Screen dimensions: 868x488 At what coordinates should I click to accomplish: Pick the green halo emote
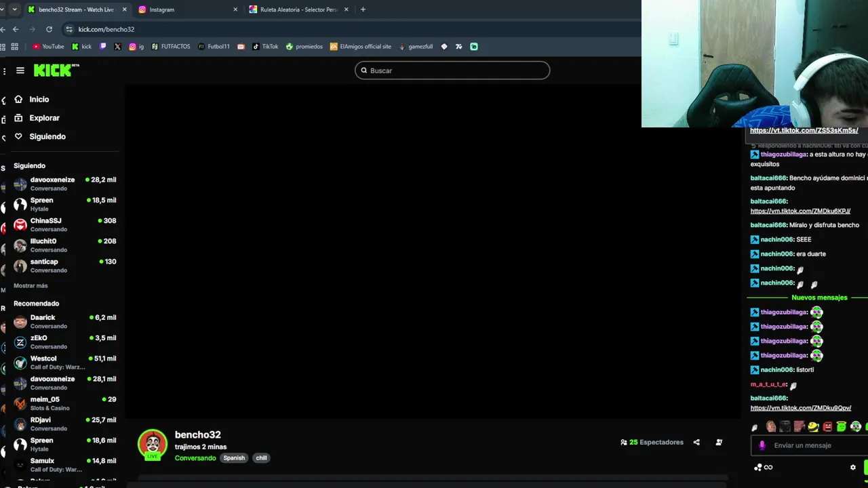pos(842,426)
